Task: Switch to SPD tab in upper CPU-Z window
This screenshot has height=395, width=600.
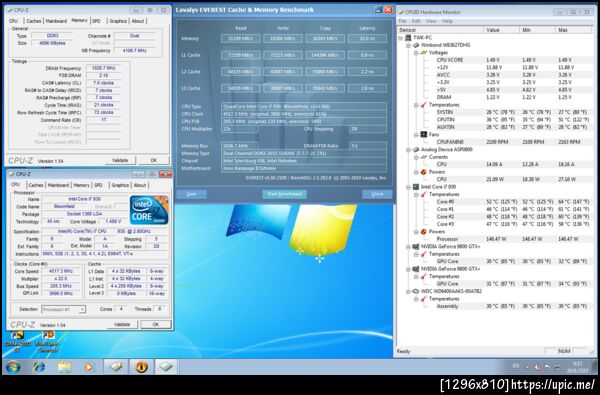Action: click(x=96, y=21)
